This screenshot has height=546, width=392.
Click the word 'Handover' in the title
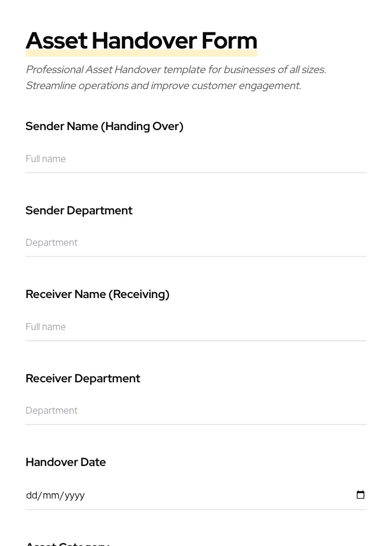point(144,41)
